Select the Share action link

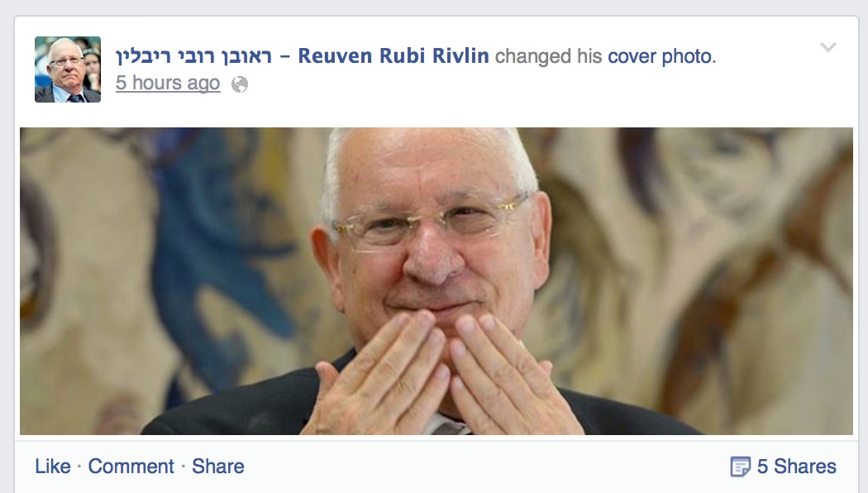coord(218,467)
